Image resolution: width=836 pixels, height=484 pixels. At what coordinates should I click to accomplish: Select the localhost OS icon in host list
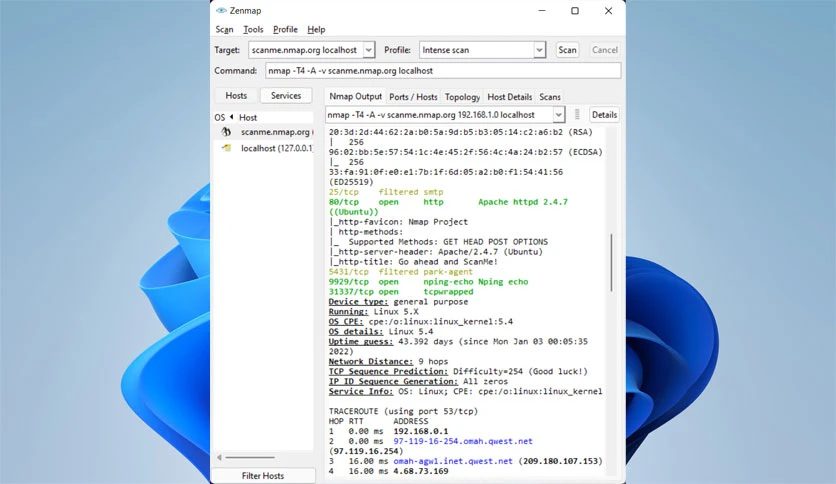(227, 148)
